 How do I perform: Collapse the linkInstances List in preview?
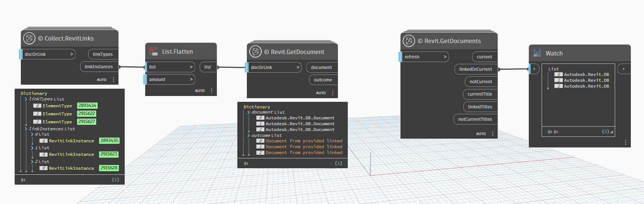(26, 129)
